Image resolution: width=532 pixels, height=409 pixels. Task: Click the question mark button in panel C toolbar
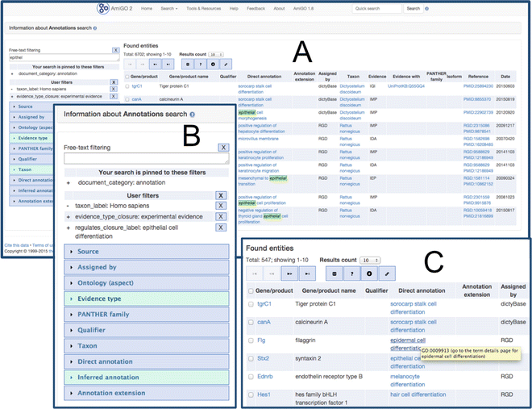click(351, 273)
